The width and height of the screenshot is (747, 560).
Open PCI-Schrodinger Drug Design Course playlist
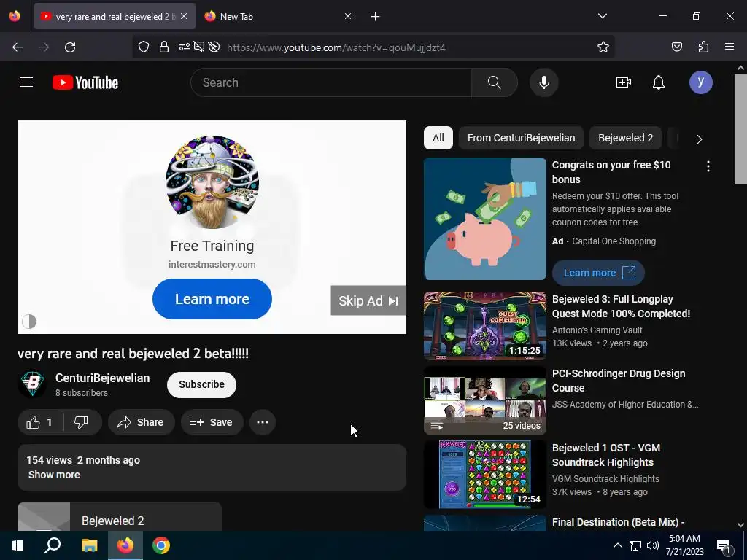point(485,400)
